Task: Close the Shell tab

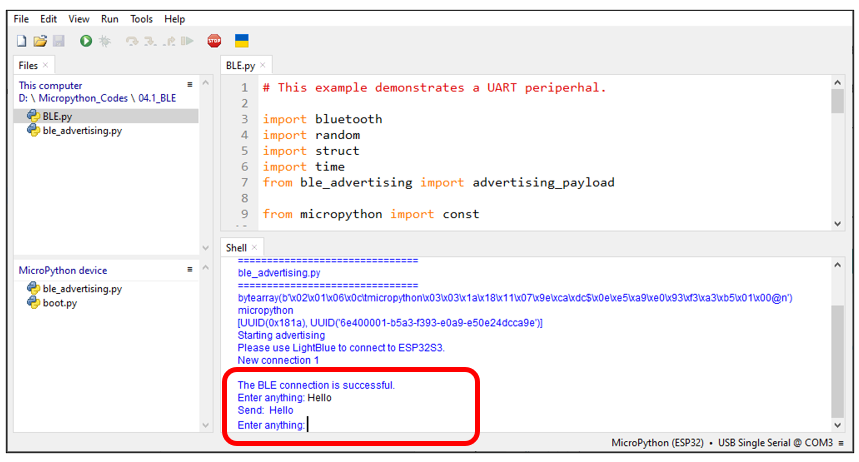Action: click(x=254, y=248)
